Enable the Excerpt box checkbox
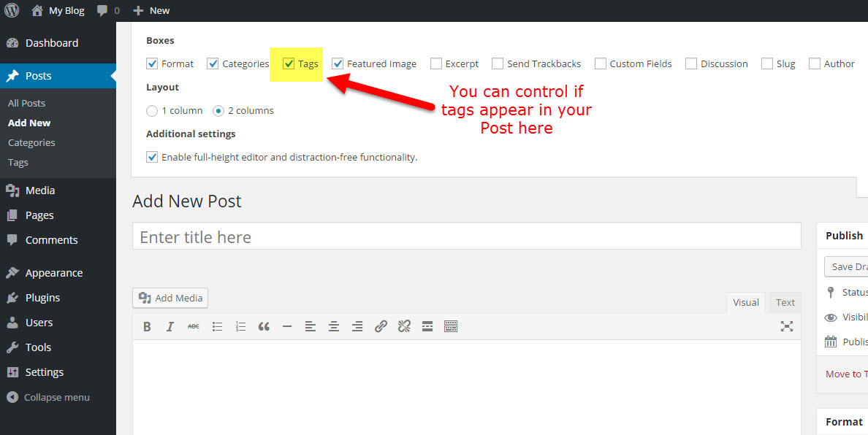The width and height of the screenshot is (868, 435). pyautogui.click(x=436, y=63)
